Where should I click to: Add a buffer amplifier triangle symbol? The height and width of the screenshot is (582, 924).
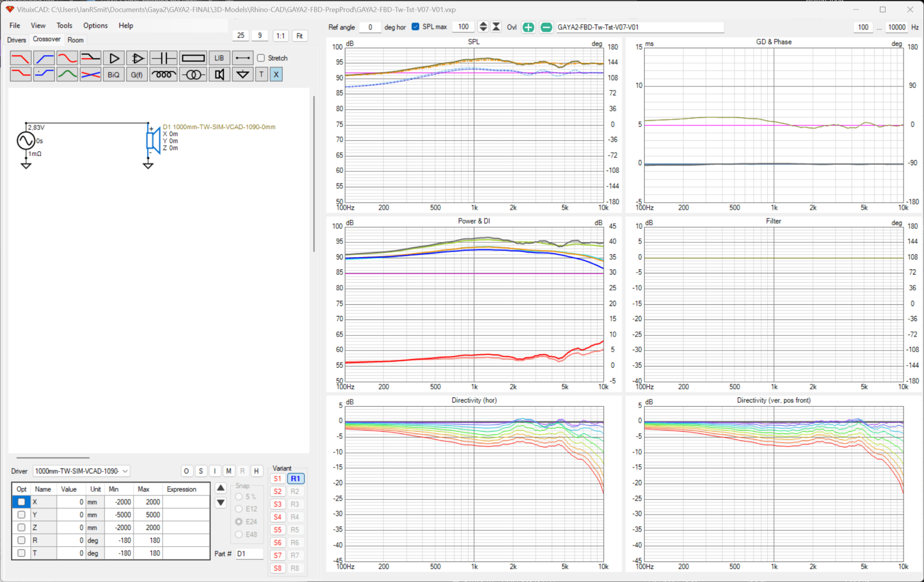114,58
